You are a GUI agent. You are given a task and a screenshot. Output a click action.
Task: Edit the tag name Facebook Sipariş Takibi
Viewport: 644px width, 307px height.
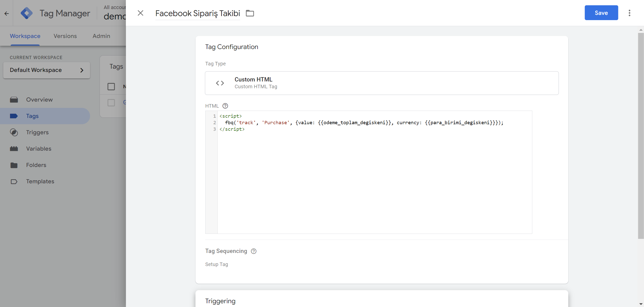pyautogui.click(x=198, y=13)
